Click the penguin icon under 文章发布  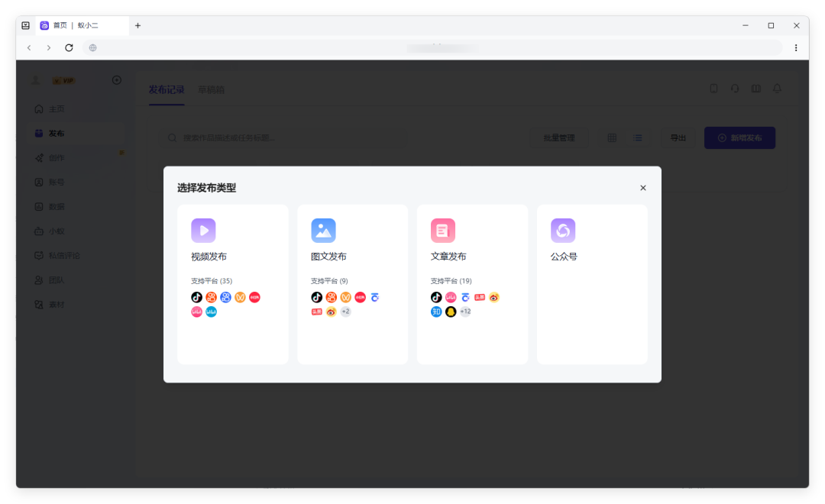pos(451,312)
